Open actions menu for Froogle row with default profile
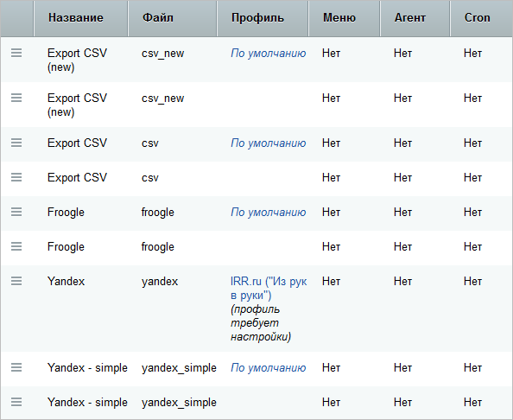Image resolution: width=513 pixels, height=420 pixels. [16, 212]
